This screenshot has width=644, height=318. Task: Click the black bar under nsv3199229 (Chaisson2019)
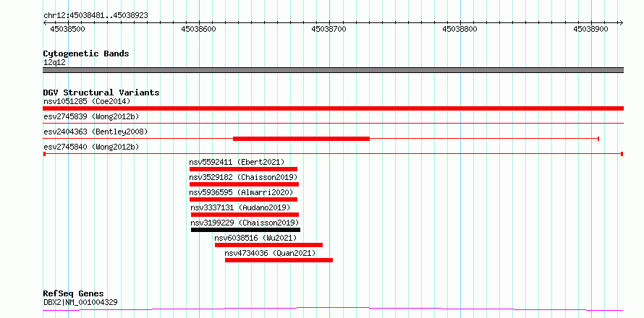[x=245, y=230]
